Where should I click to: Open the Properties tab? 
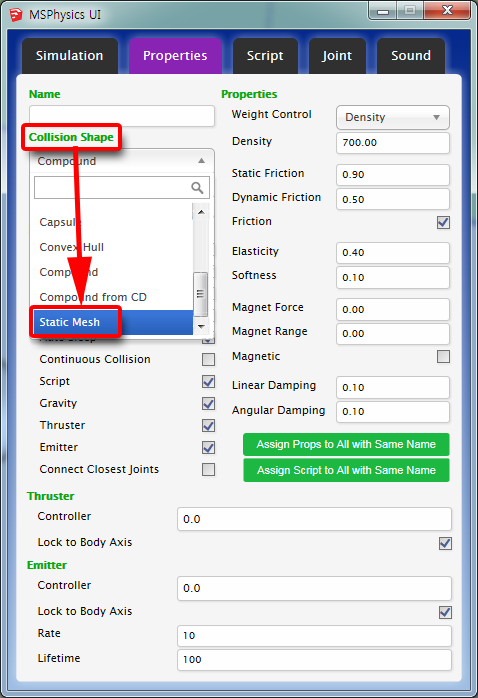click(175, 56)
